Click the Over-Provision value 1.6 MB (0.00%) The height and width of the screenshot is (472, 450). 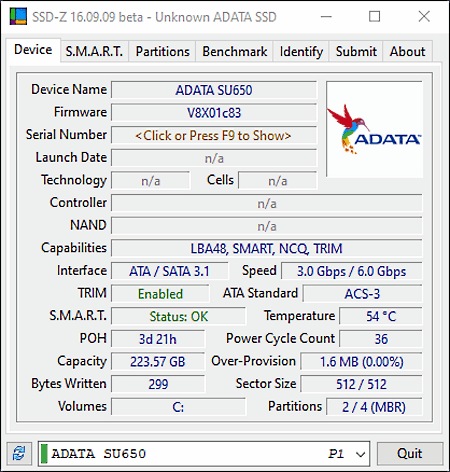pos(362,362)
